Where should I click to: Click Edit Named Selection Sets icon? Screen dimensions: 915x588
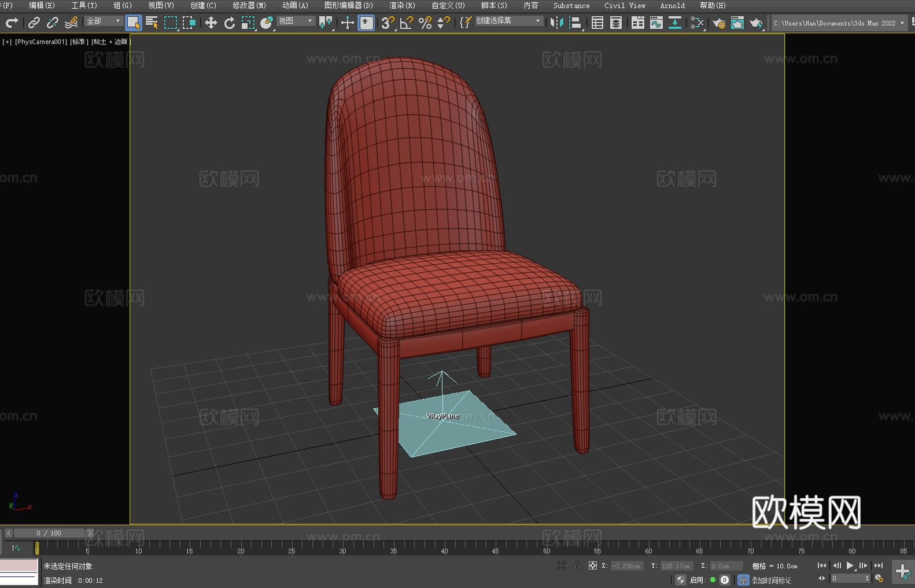point(466,23)
